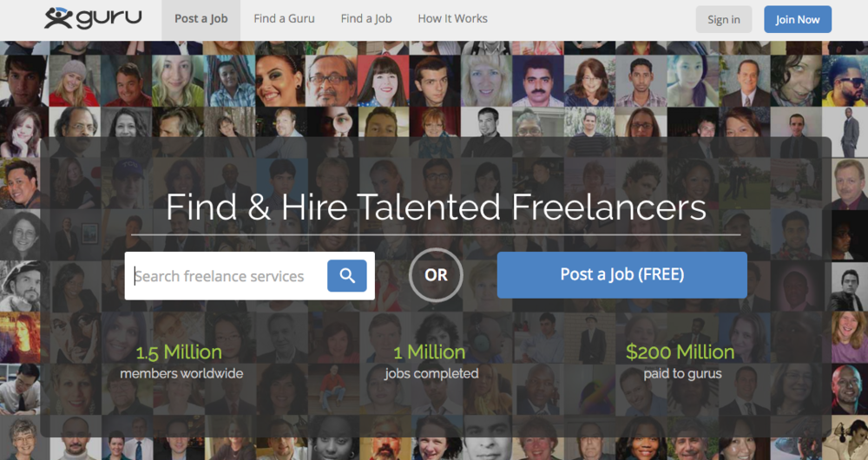Open How It Works page

pos(452,19)
